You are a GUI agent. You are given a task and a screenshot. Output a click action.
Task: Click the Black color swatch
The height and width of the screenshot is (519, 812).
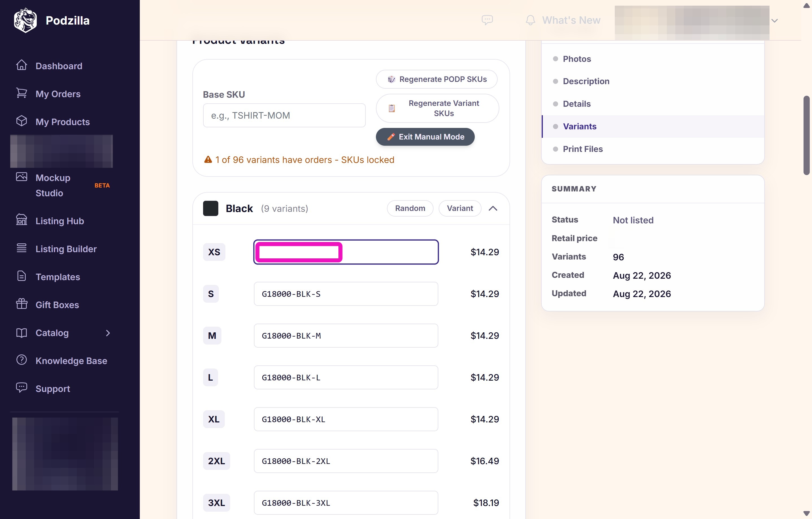point(211,208)
